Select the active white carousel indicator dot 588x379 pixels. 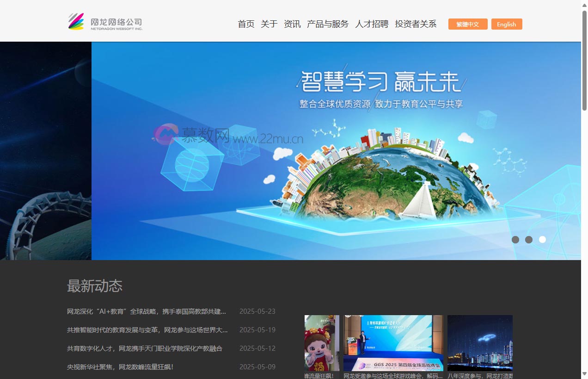pyautogui.click(x=542, y=240)
